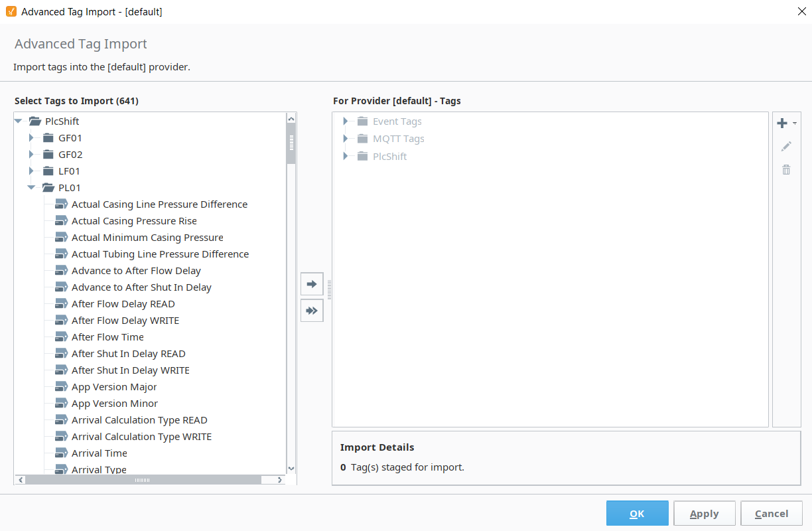Expand the MQTT Tags folder
This screenshot has height=531, width=812.
[x=345, y=139]
